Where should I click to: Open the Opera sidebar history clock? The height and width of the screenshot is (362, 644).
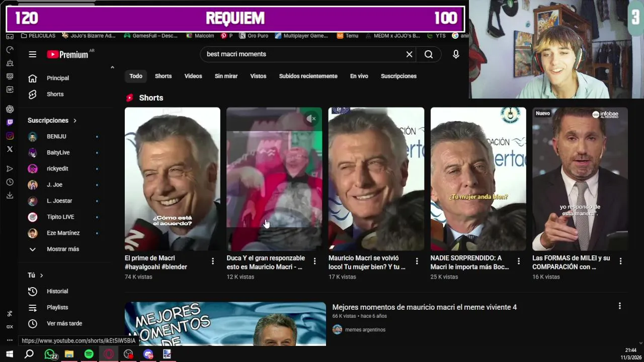[10, 182]
